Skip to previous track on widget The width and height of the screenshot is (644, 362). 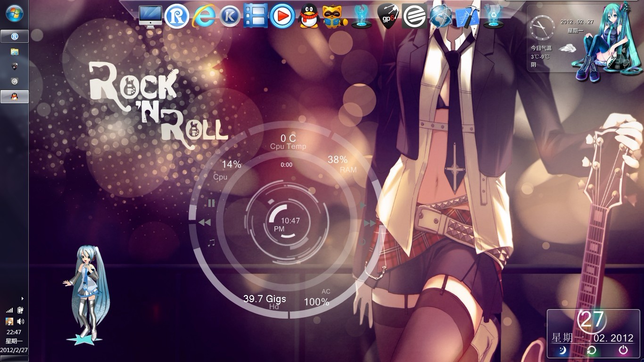point(204,222)
